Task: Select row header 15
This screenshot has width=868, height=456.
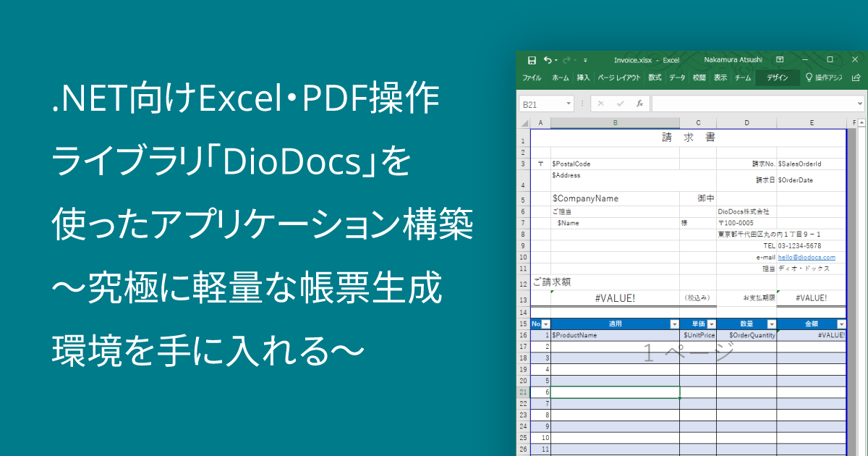Action: (524, 324)
